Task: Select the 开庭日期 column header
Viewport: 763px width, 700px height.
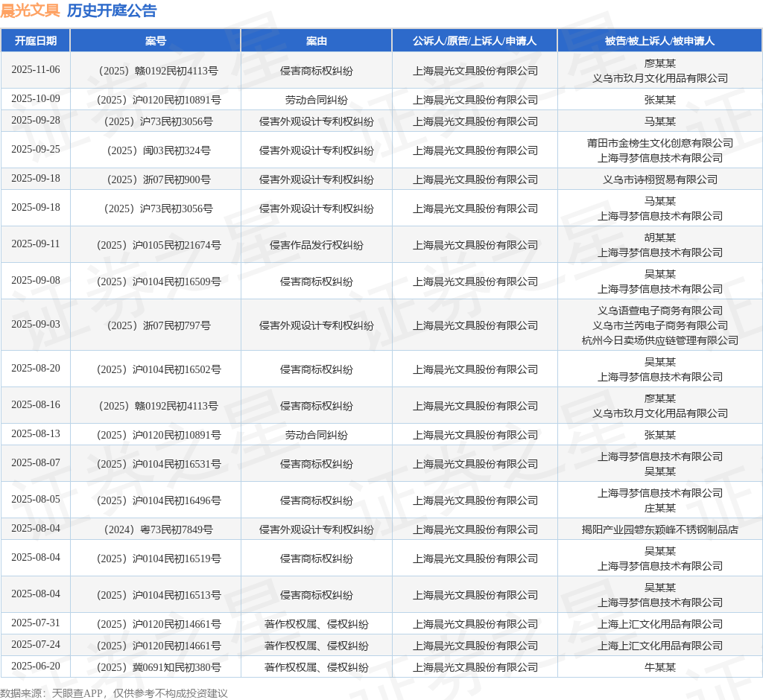Action: click(x=36, y=41)
